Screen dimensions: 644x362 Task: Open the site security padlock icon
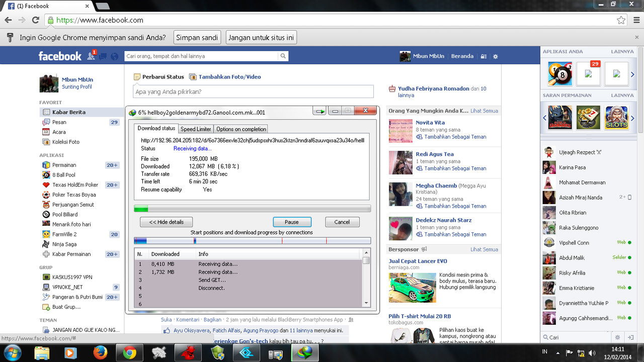click(50, 20)
